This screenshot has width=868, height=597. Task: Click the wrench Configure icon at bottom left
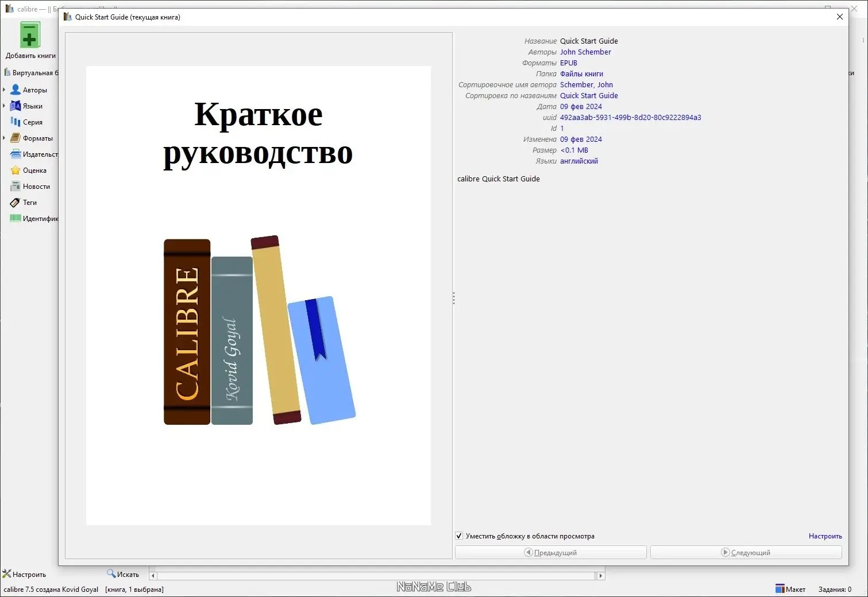(x=7, y=574)
